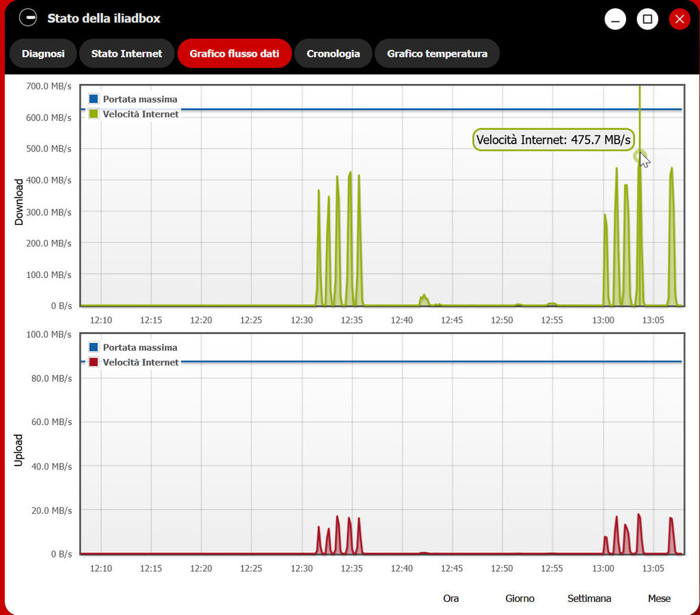Open the Diagnosi tab
The height and width of the screenshot is (615, 700).
tap(43, 53)
